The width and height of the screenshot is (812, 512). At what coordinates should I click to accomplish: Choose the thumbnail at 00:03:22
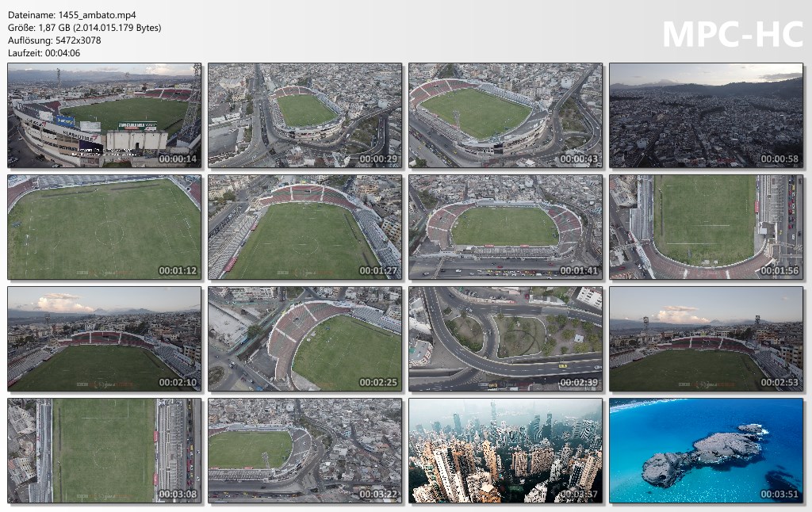click(x=305, y=451)
